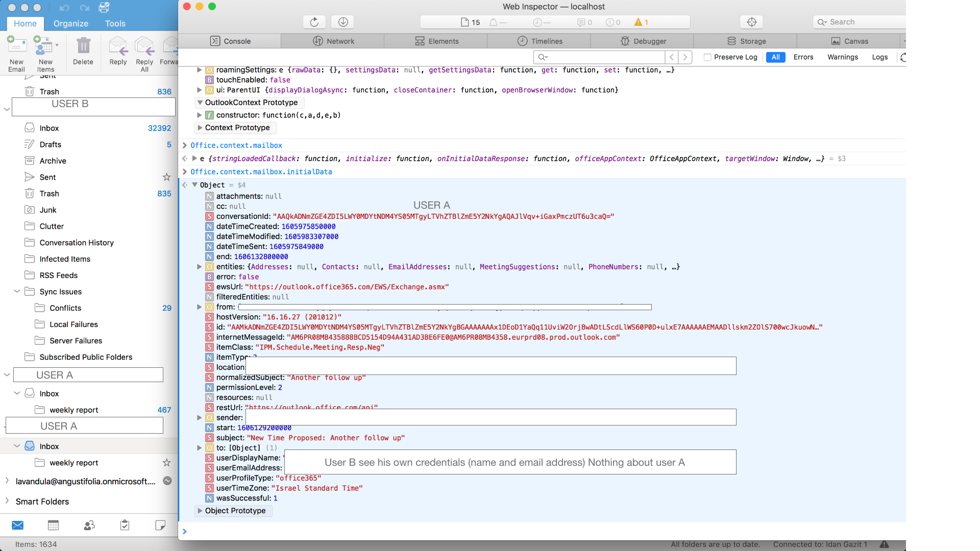This screenshot has width=980, height=551.
Task: Create a New Email
Action: point(17,51)
